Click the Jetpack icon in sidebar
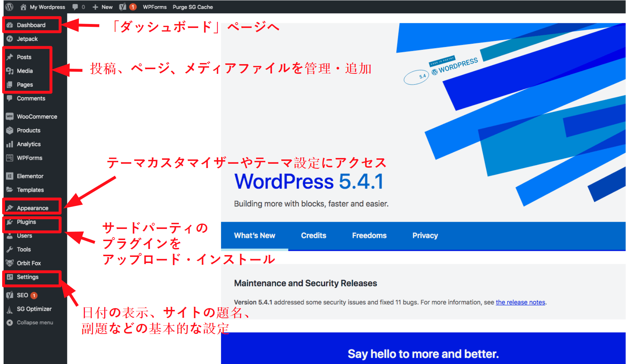This screenshot has width=626, height=364. [10, 39]
